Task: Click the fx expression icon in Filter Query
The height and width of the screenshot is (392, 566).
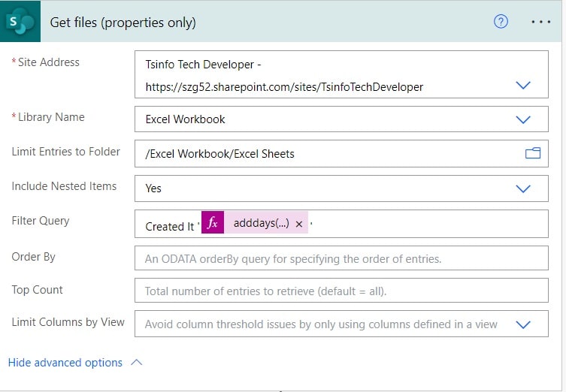Action: [213, 222]
